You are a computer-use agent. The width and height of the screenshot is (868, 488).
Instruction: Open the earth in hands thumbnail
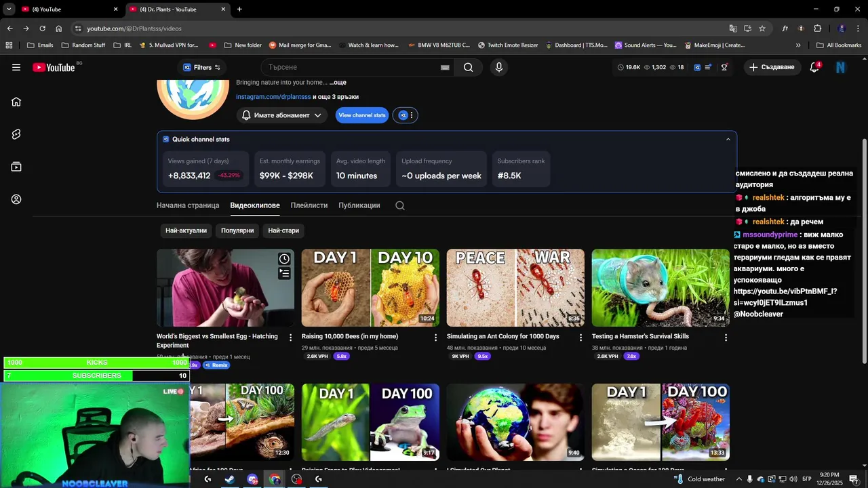coord(515,422)
